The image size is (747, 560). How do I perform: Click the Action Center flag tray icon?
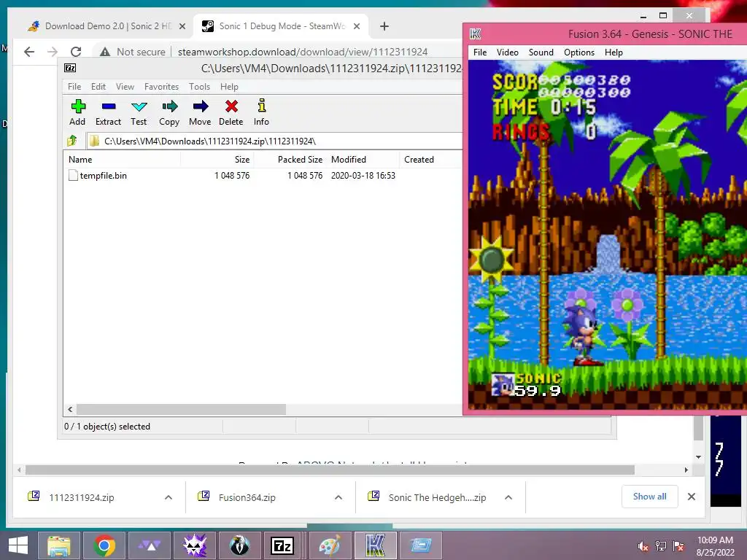point(678,546)
